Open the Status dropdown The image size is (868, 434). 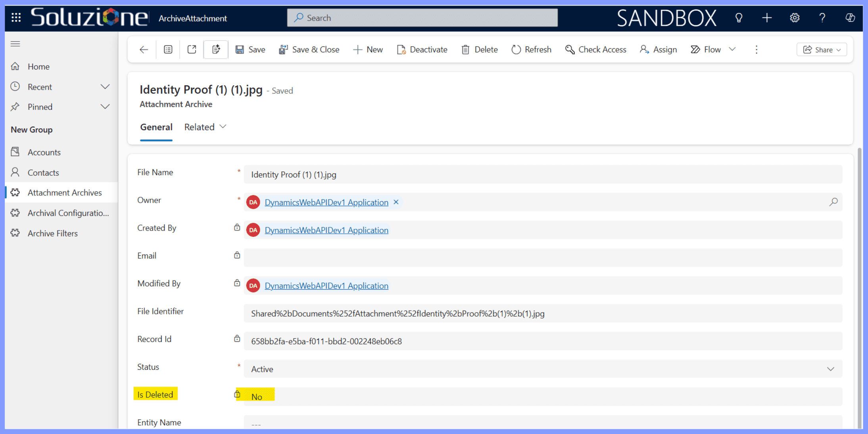click(x=830, y=369)
